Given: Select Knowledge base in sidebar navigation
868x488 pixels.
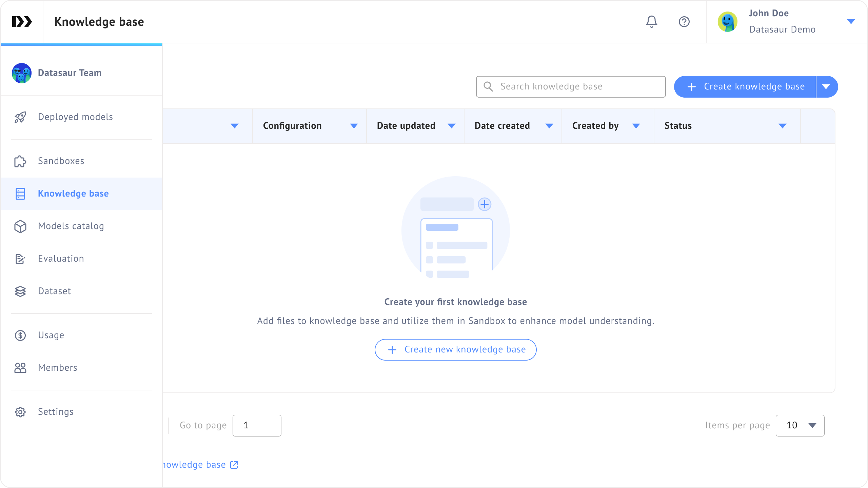Looking at the screenshot, I should point(73,194).
